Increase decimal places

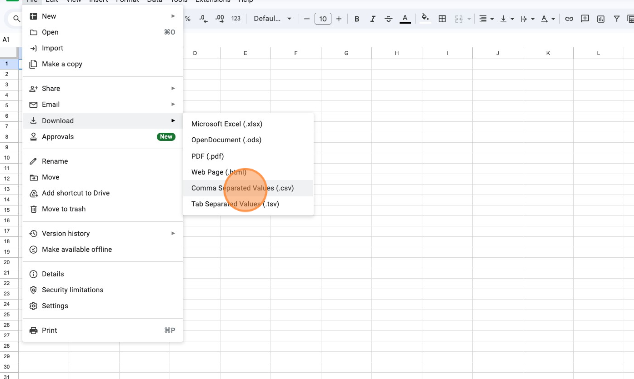pyautogui.click(x=220, y=19)
